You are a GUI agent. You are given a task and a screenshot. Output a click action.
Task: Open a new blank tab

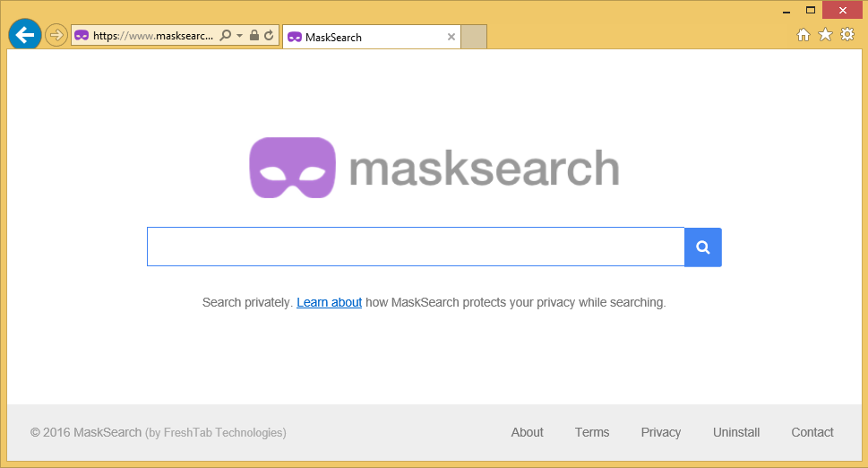click(x=474, y=37)
